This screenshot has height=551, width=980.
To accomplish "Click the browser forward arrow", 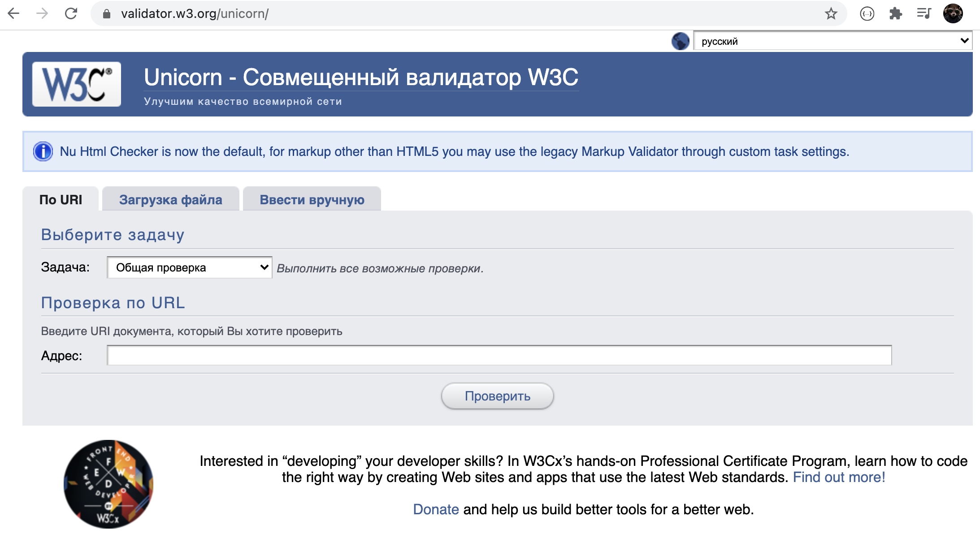I will coord(42,14).
